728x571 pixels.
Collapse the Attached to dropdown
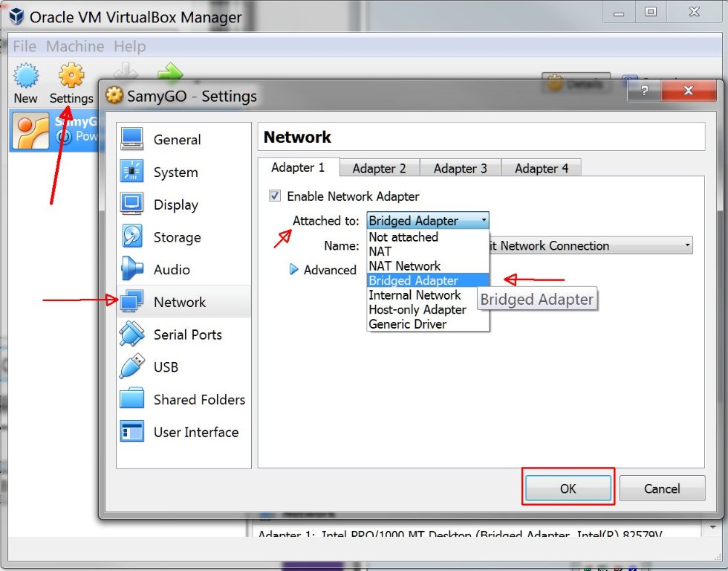pyautogui.click(x=428, y=220)
